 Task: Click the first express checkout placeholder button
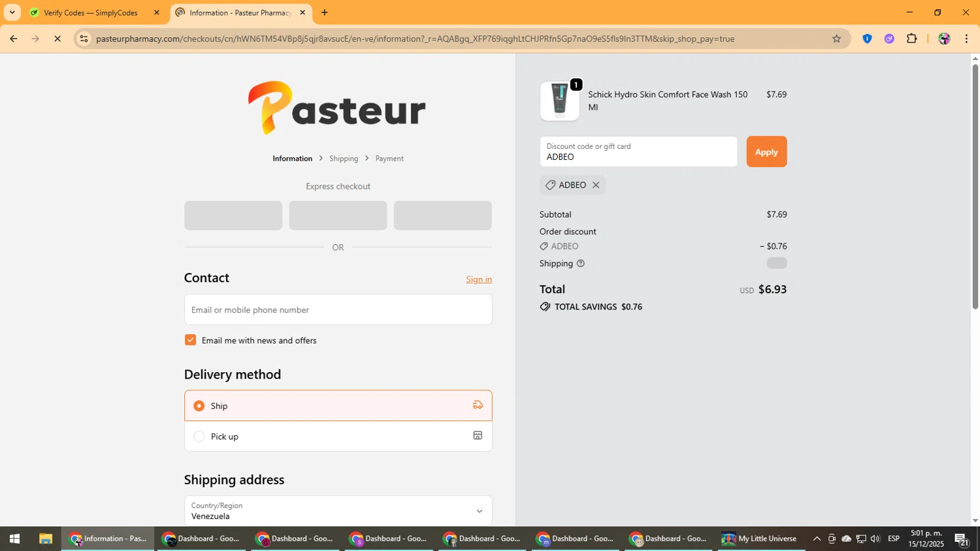233,215
